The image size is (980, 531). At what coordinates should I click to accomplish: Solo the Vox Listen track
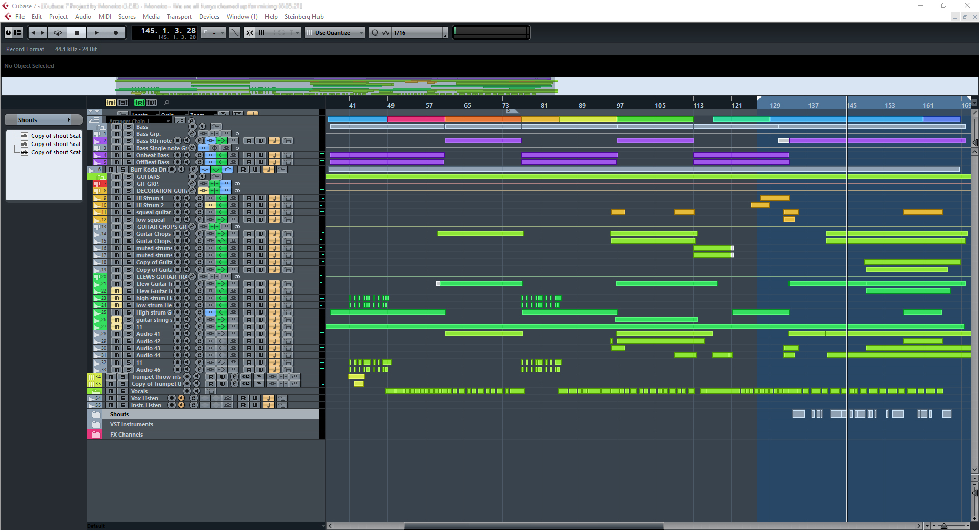123,398
